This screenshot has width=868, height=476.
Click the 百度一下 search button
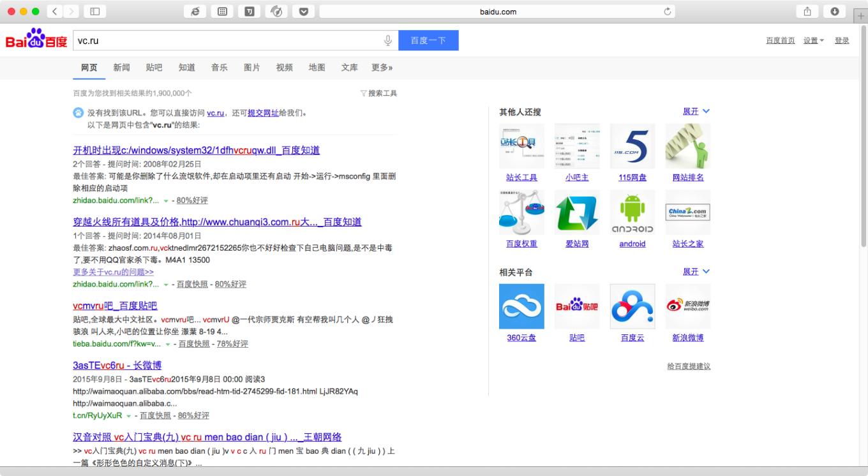(428, 41)
